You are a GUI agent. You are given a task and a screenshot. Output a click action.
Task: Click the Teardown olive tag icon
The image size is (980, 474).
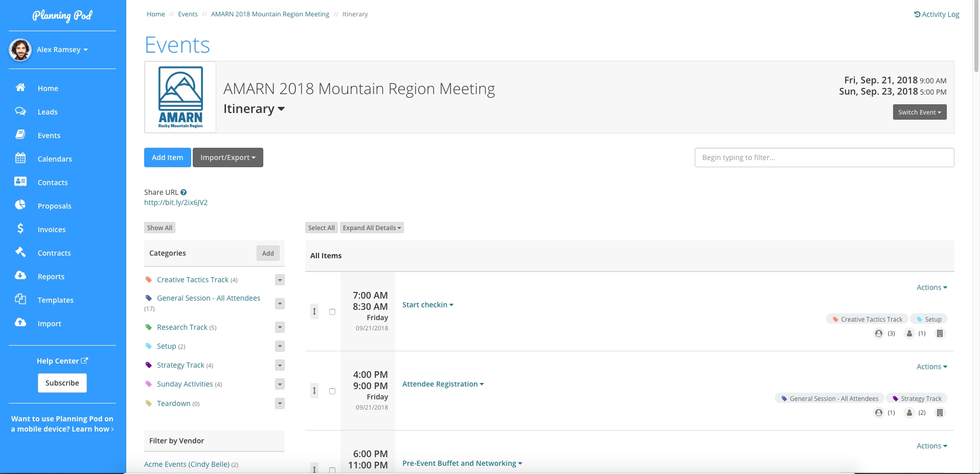tap(149, 403)
